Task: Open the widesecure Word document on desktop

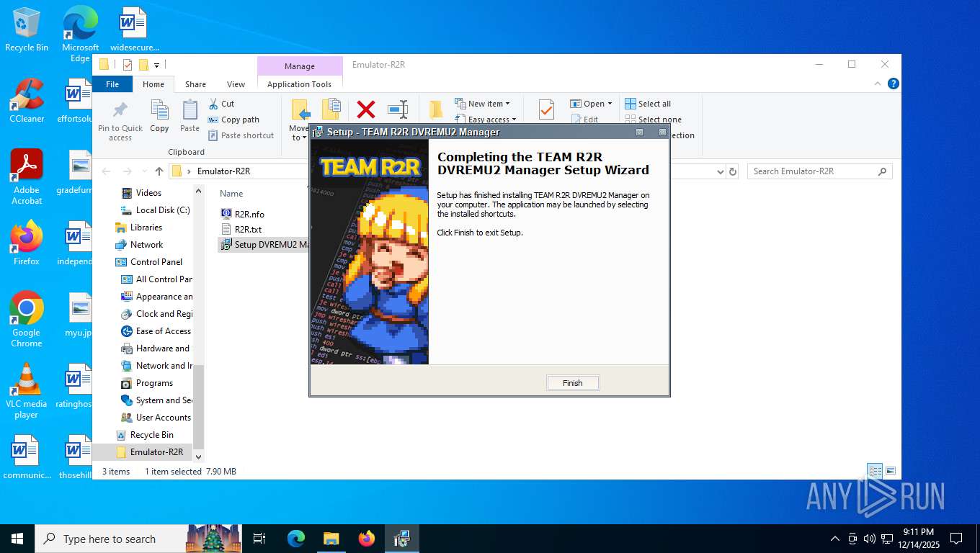Action: coord(134,30)
